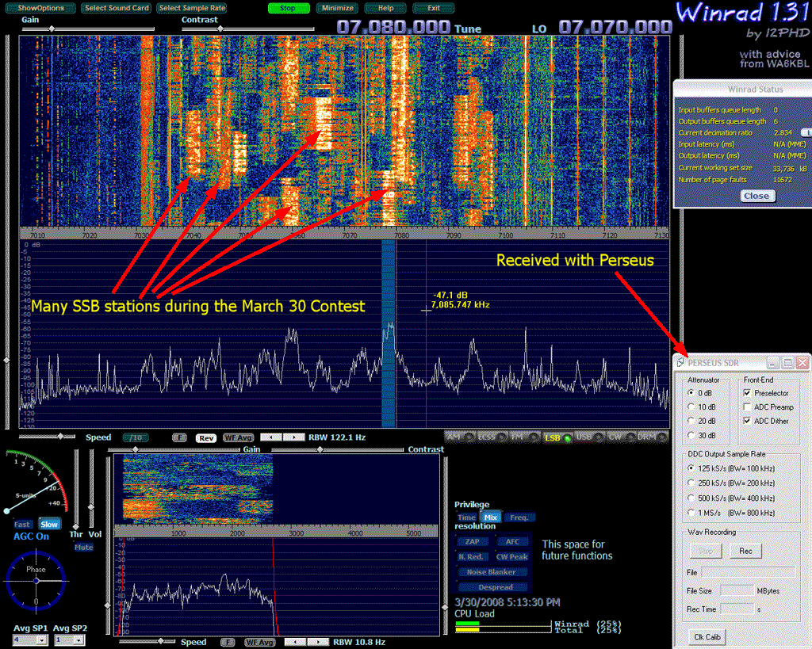The height and width of the screenshot is (649, 812).
Task: Set AGC to Fast
Action: coord(21,525)
